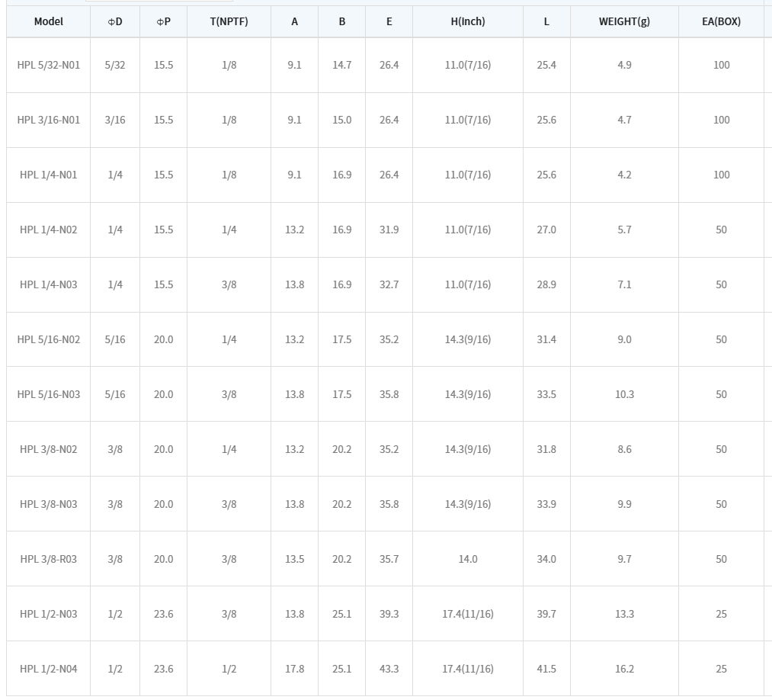Select the HPL 5/32-N01 model cell
772x700 pixels.
click(x=49, y=65)
